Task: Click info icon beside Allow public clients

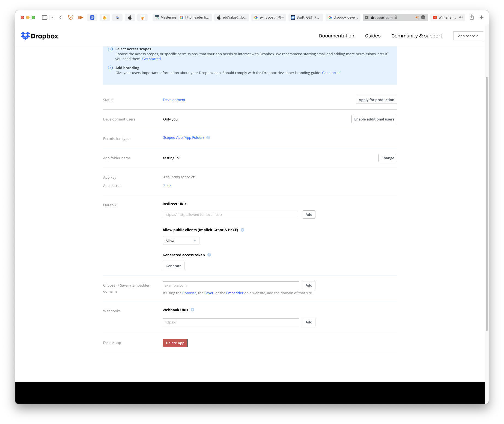Action: tap(242, 230)
